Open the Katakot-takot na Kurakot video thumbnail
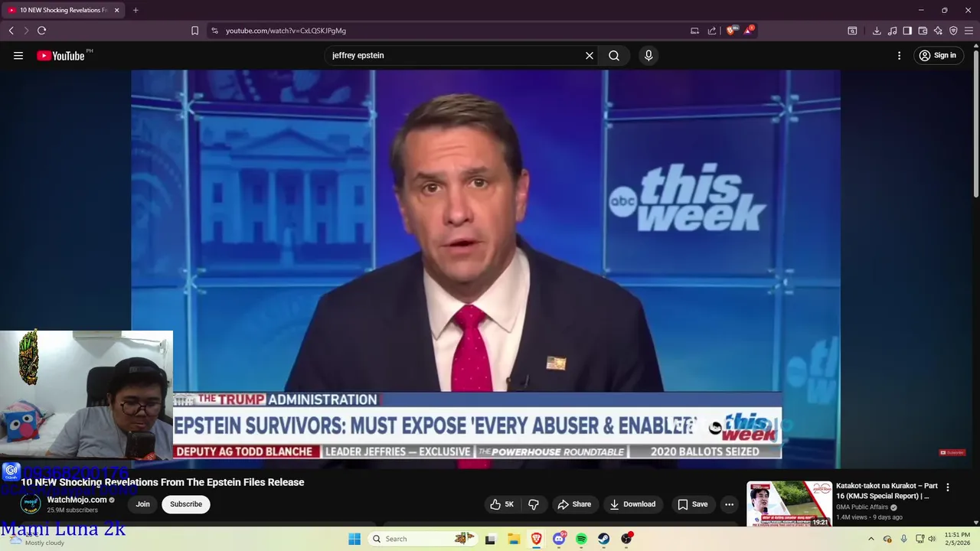Viewport: 980px width, 551px height. (x=789, y=504)
